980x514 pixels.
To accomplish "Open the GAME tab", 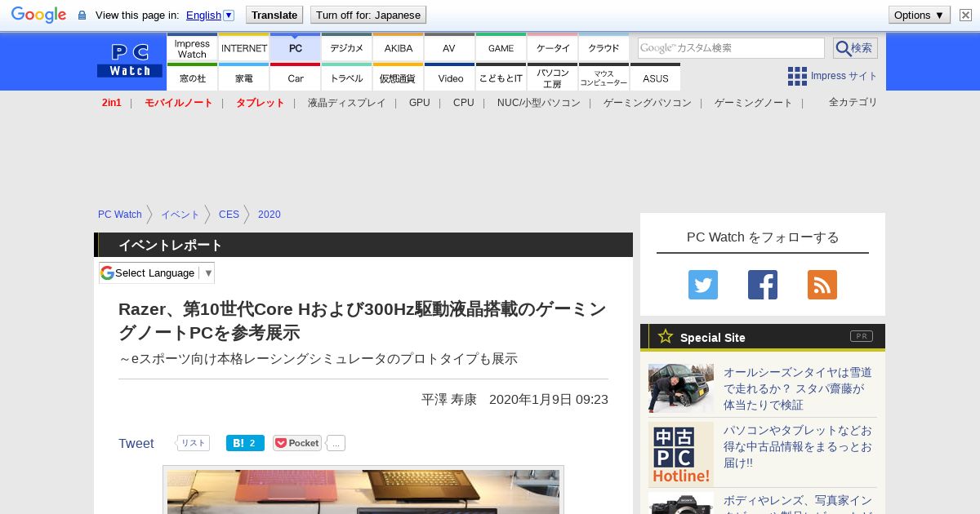I will click(501, 48).
